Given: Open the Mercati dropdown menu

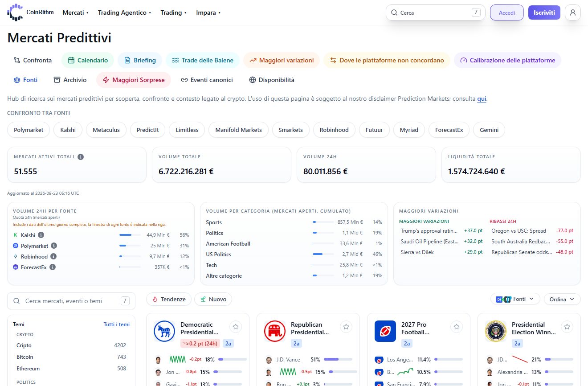Looking at the screenshot, I should click(75, 12).
